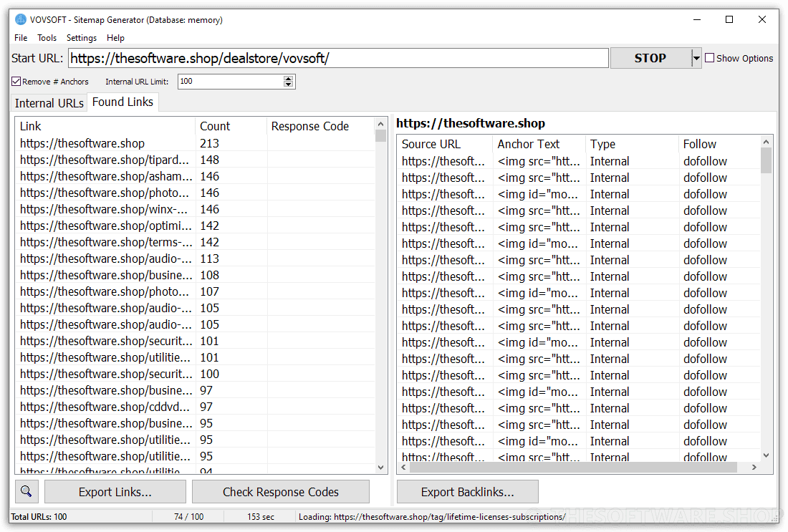Image resolution: width=788 pixels, height=532 pixels.
Task: Click the count value 108
Action: [210, 275]
